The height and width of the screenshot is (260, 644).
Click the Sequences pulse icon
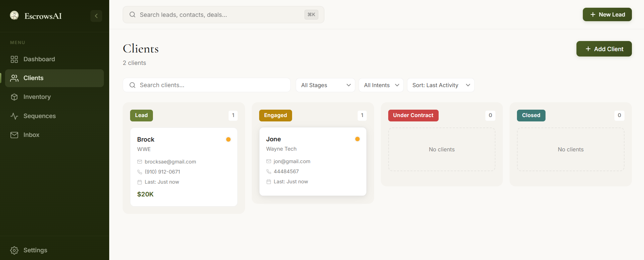(14, 116)
